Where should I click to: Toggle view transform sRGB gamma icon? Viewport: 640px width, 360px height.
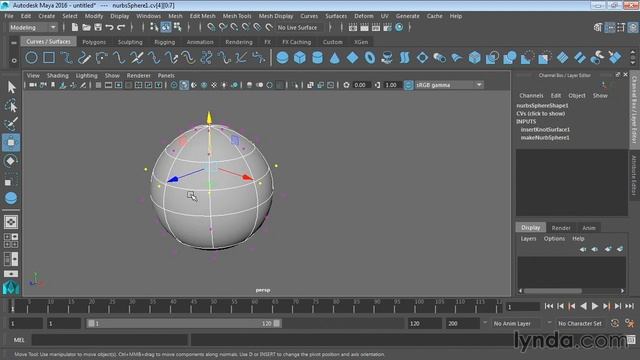tap(408, 85)
